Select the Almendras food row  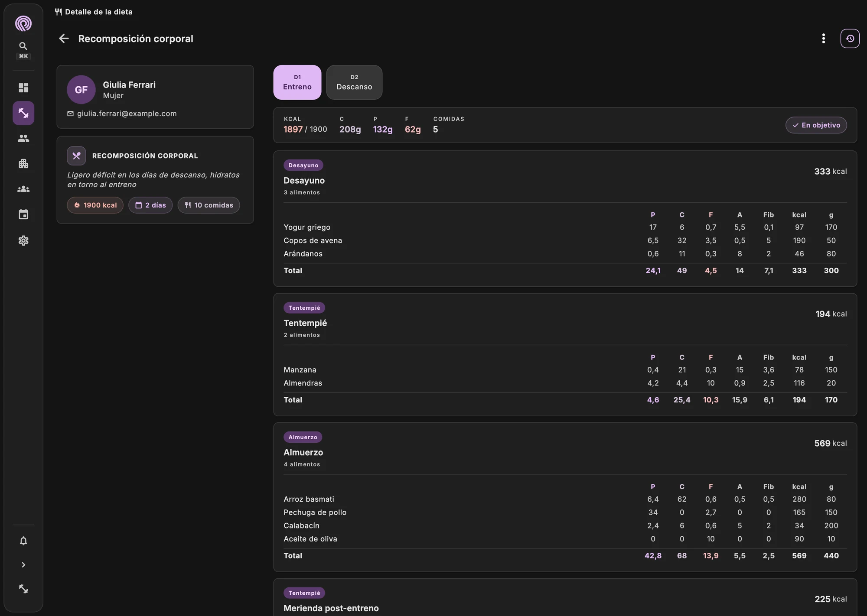click(565, 383)
